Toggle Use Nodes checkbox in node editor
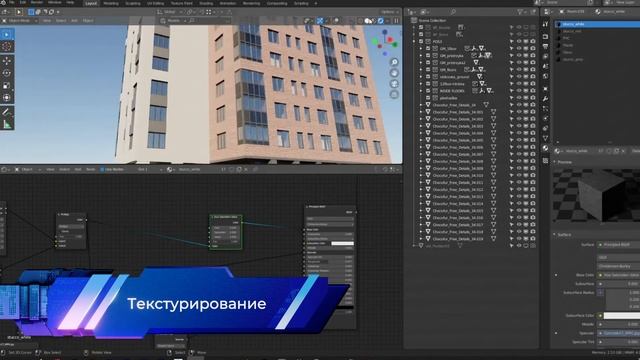This screenshot has height=360, width=640. [x=102, y=169]
